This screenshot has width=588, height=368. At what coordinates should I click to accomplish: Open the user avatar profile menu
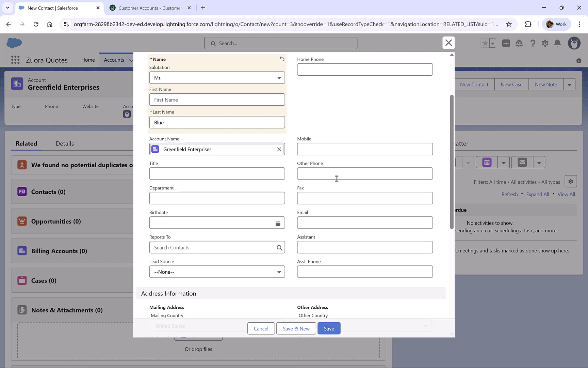tap(574, 43)
